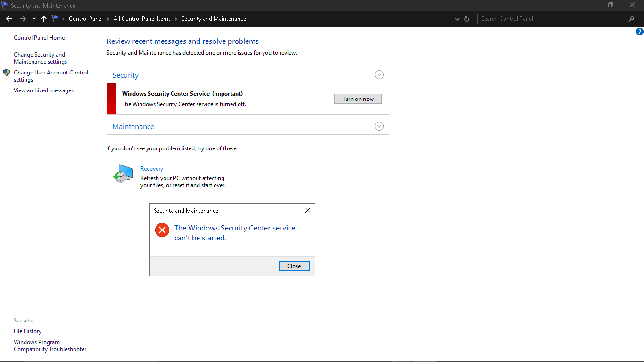Open the recent locations dropdown arrow
Image resolution: width=644 pixels, height=362 pixels.
point(34,19)
